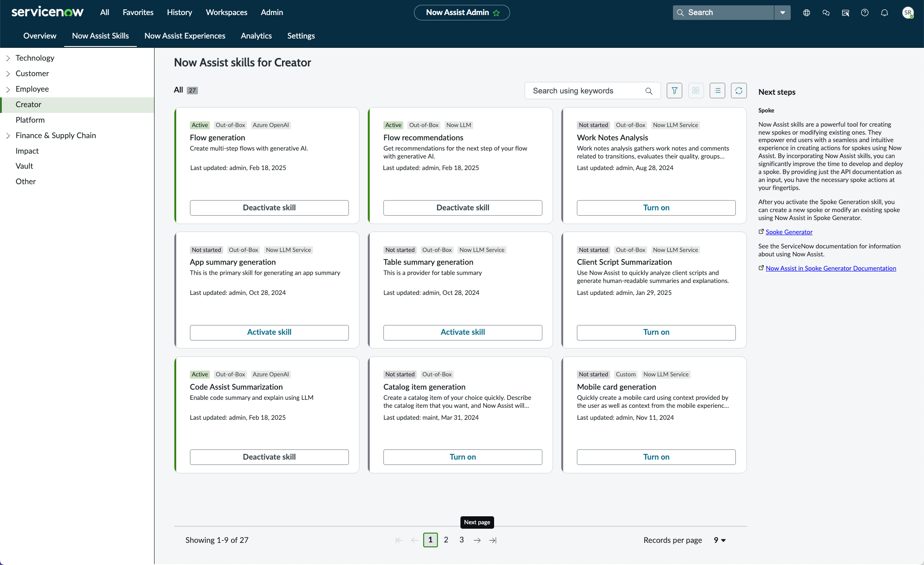Open the Analytics tab
Screen dimensions: 924x565
click(x=256, y=36)
